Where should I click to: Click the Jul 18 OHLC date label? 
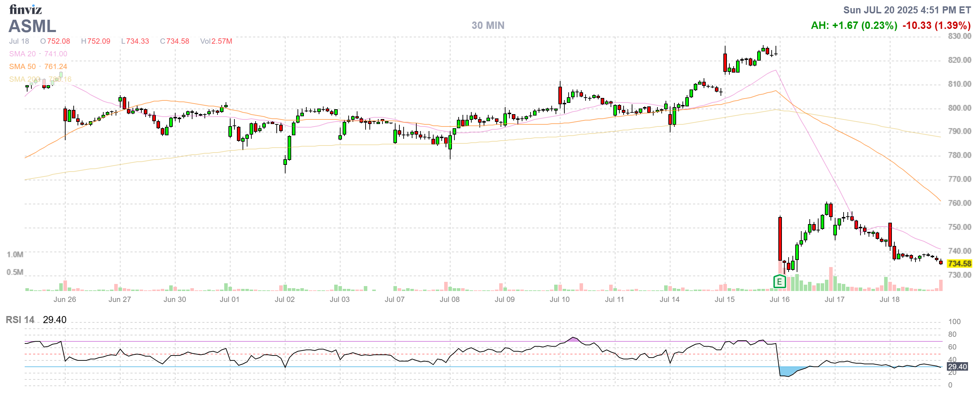pyautogui.click(x=19, y=41)
